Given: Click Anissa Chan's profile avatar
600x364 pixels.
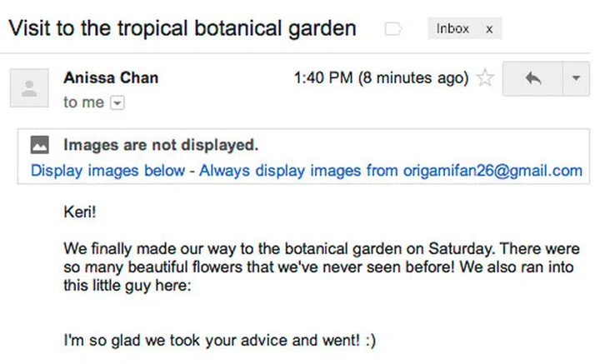Looking at the screenshot, I should 30,87.
